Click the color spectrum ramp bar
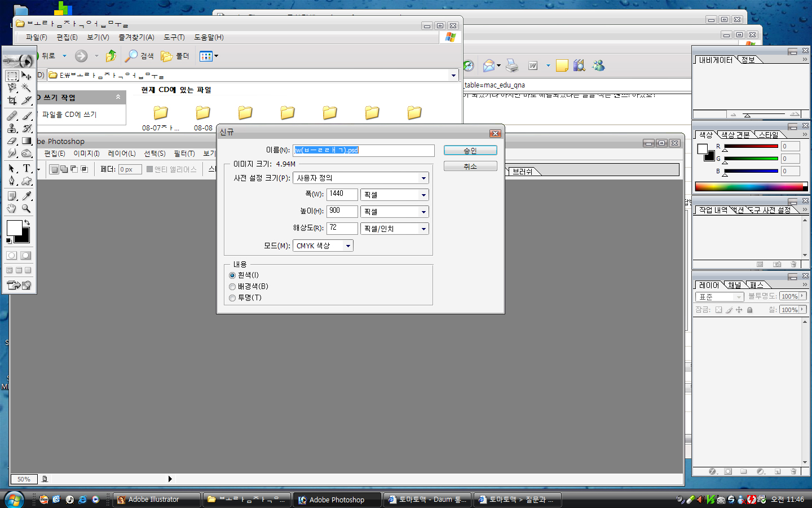Image resolution: width=812 pixels, height=508 pixels. pos(750,187)
